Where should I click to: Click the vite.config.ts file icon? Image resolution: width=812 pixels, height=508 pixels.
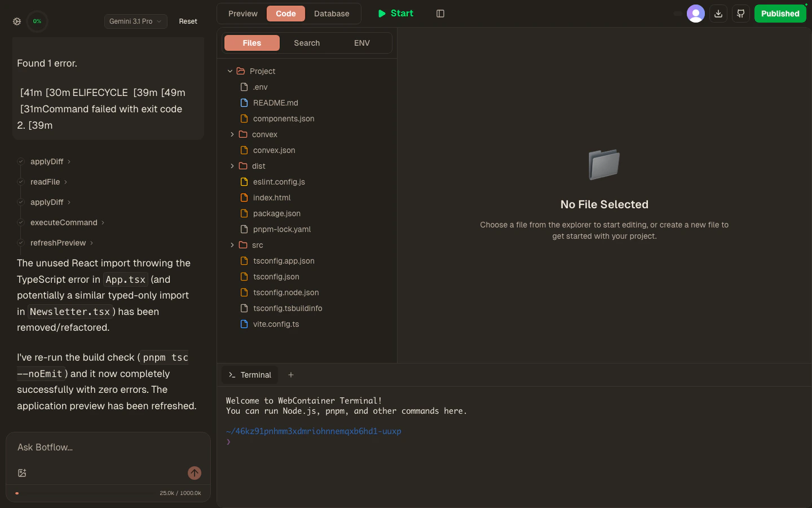(244, 324)
